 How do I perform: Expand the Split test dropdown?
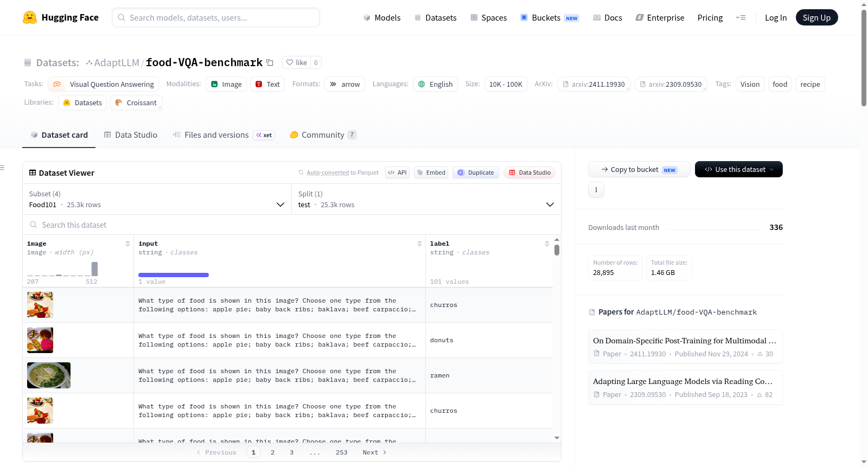point(426,199)
